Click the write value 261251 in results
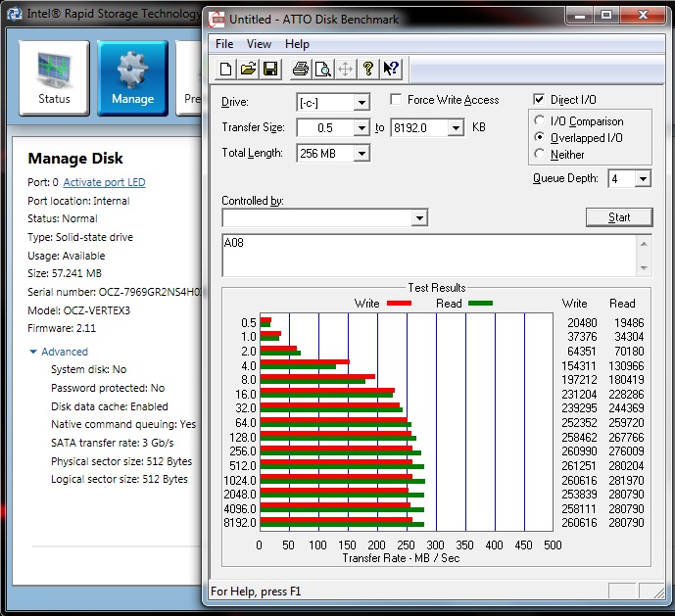Viewport: 675px width, 616px height. click(x=579, y=466)
